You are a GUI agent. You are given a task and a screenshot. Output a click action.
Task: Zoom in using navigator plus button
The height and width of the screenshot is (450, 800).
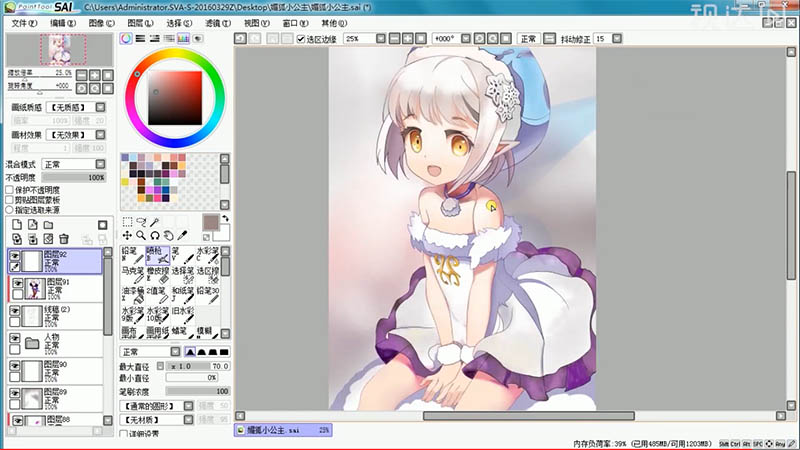[95, 75]
